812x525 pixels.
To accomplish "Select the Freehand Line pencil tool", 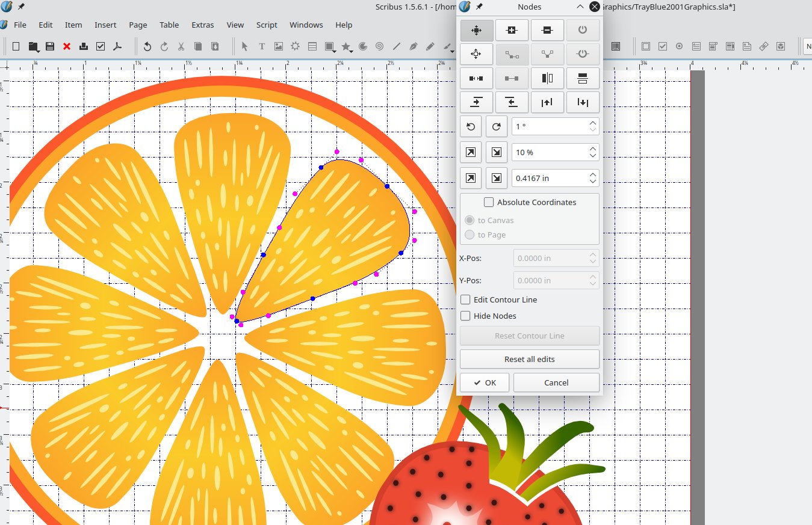I will click(x=430, y=46).
